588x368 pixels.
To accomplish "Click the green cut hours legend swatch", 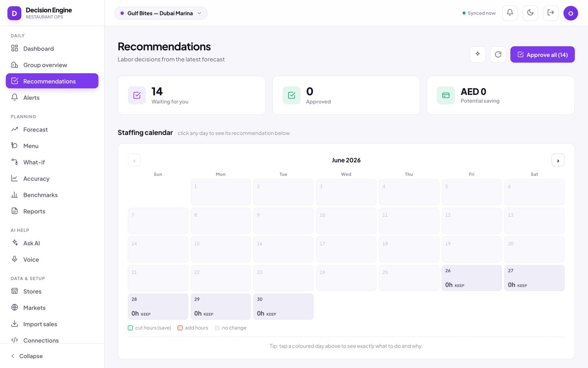I will pyautogui.click(x=130, y=328).
